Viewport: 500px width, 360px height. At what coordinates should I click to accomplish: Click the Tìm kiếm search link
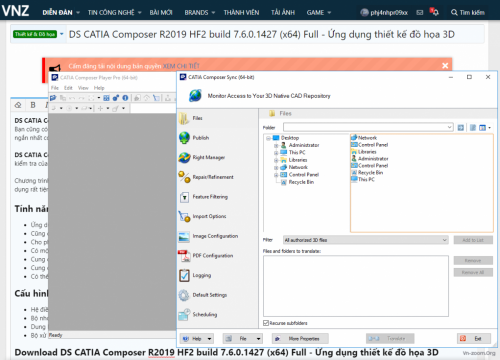click(x=468, y=13)
